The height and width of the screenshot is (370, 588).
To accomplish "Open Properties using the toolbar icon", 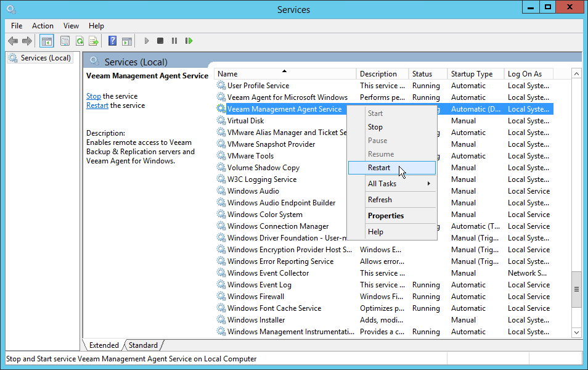I will 65,41.
